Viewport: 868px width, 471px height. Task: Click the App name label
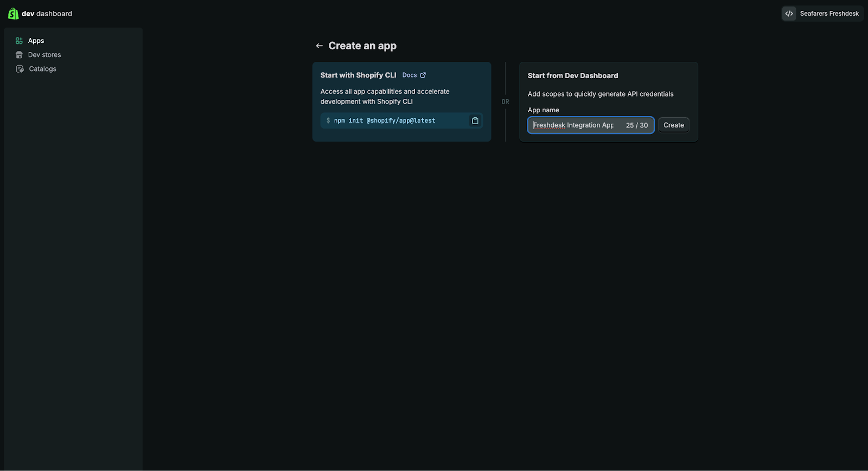[x=543, y=110]
